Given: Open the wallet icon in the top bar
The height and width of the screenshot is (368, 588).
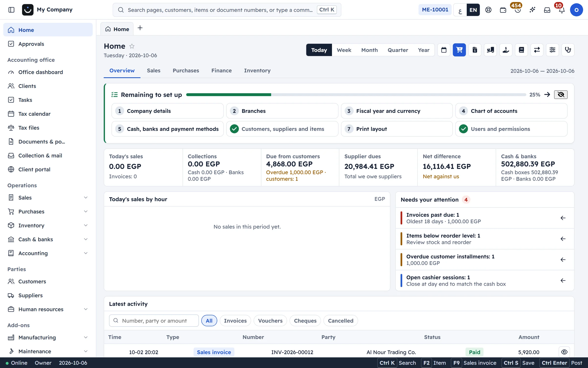Looking at the screenshot, I should 503,10.
